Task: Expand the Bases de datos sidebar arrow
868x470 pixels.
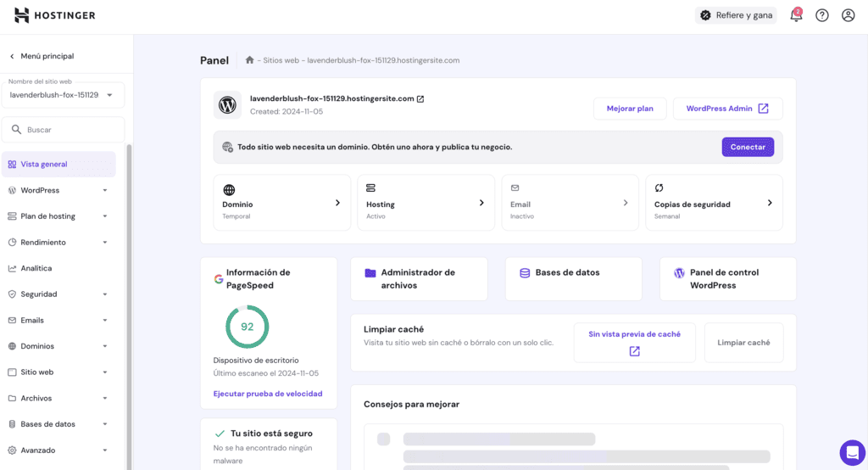Action: [x=104, y=424]
